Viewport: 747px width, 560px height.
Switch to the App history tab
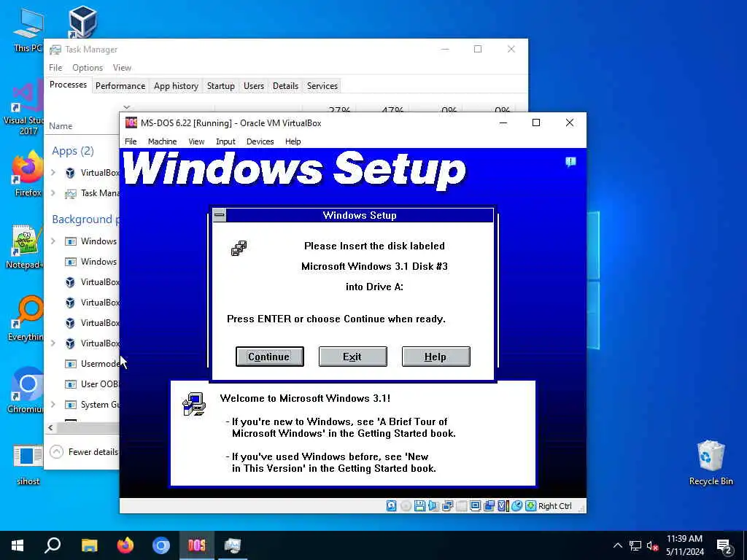pyautogui.click(x=176, y=86)
